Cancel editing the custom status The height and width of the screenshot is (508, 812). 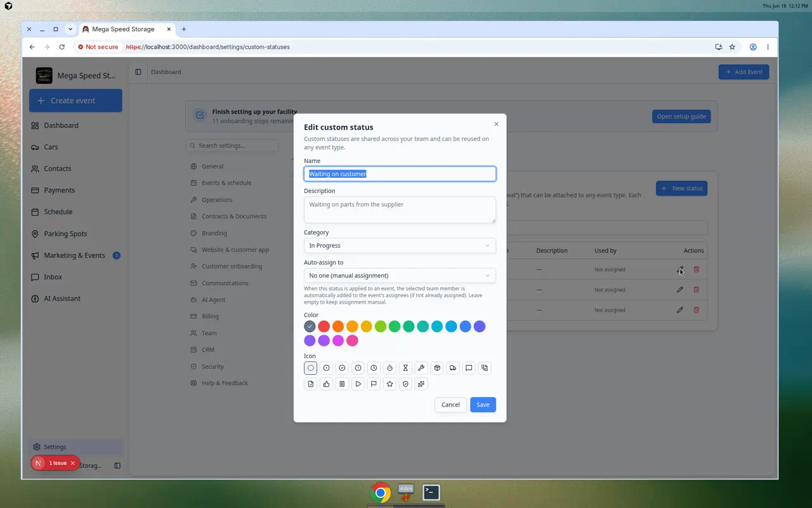(450, 404)
